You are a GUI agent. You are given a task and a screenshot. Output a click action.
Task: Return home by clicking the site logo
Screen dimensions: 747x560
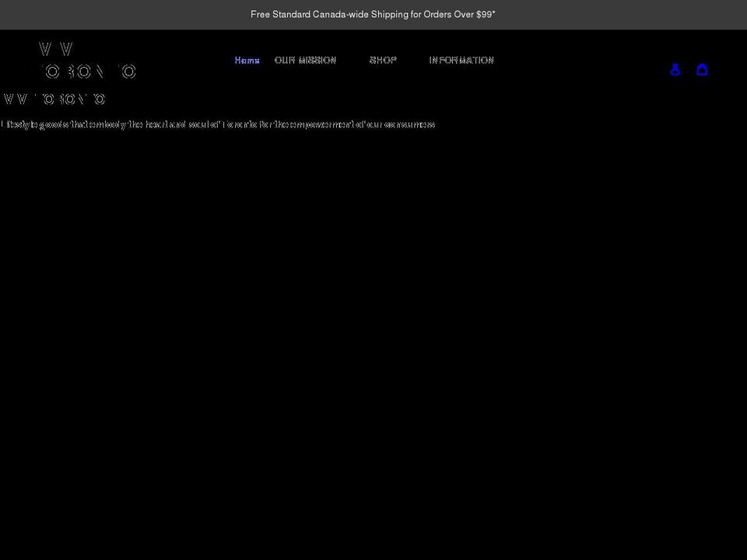point(88,59)
